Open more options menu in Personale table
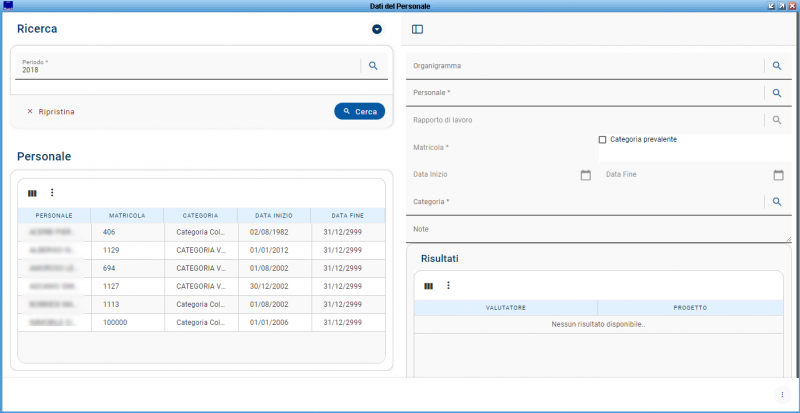This screenshot has height=413, width=800. 52,193
